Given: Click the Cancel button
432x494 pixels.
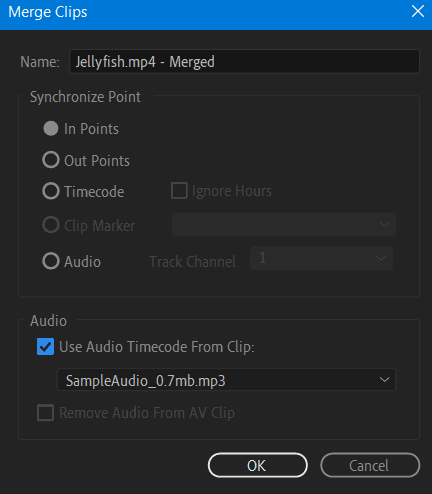Looking at the screenshot, I should [370, 465].
